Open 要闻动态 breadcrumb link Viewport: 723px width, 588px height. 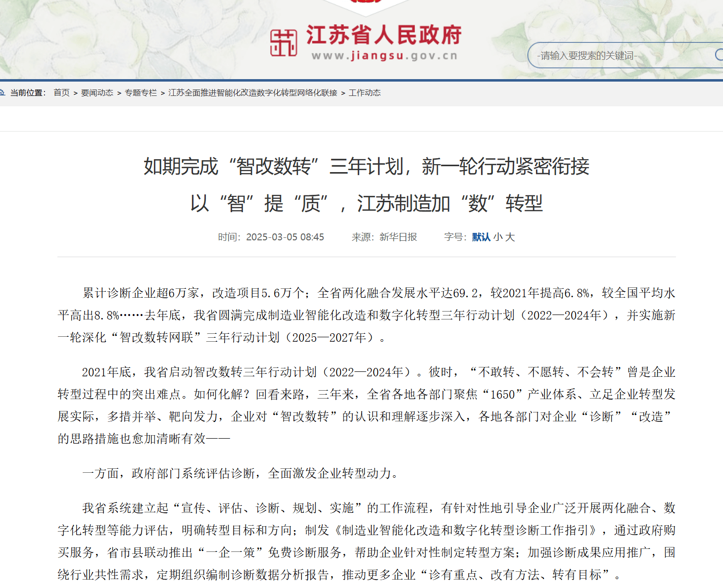coord(97,92)
